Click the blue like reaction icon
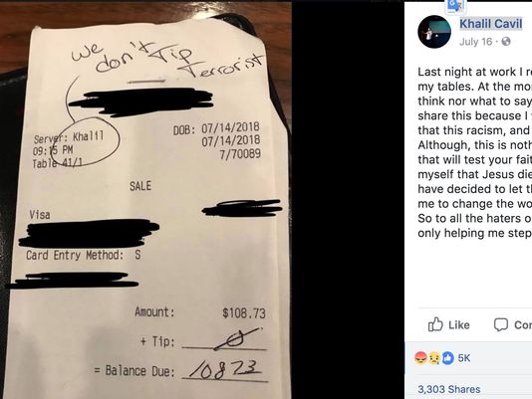This screenshot has height=399, width=532. click(x=447, y=358)
